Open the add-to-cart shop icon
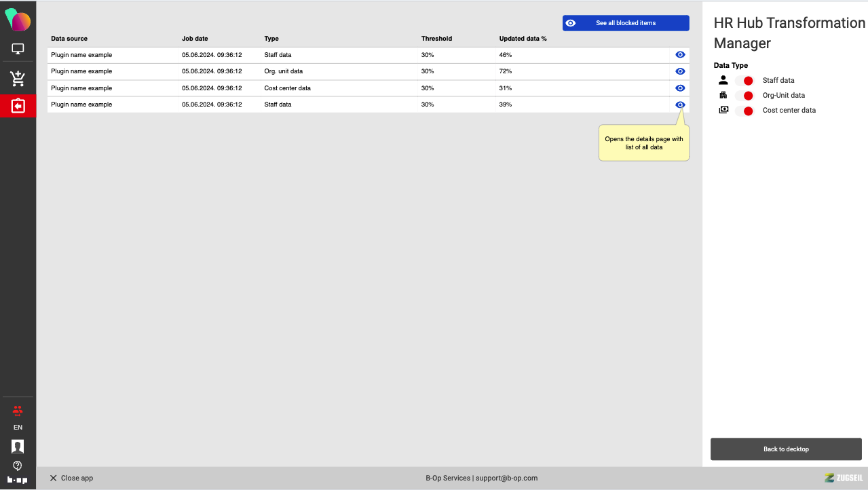This screenshot has height=490, width=868. tap(18, 78)
